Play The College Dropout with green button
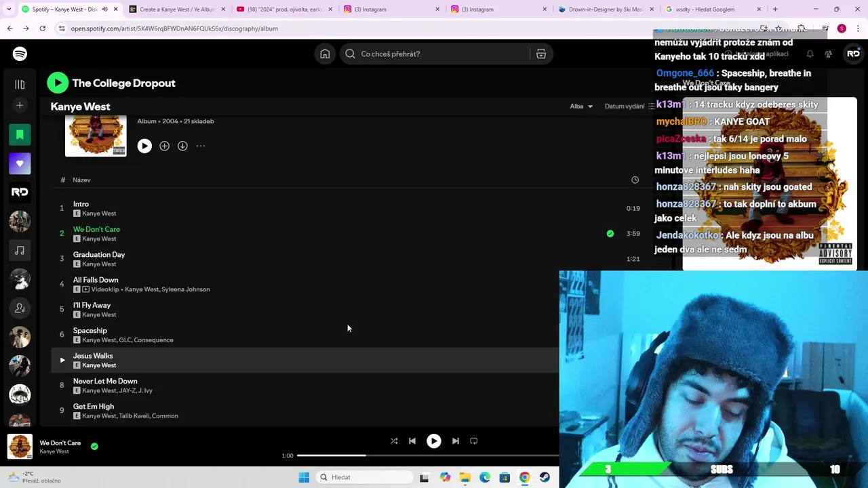868x488 pixels. 58,83
